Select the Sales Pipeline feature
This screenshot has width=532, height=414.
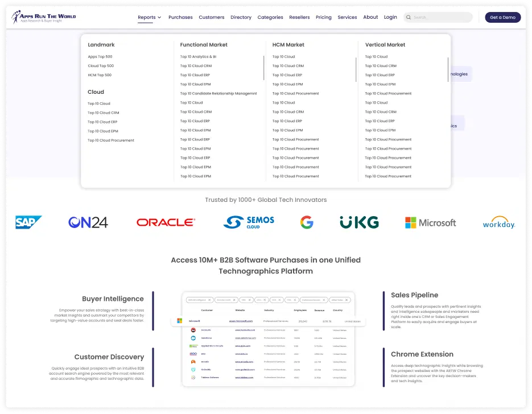coord(414,295)
